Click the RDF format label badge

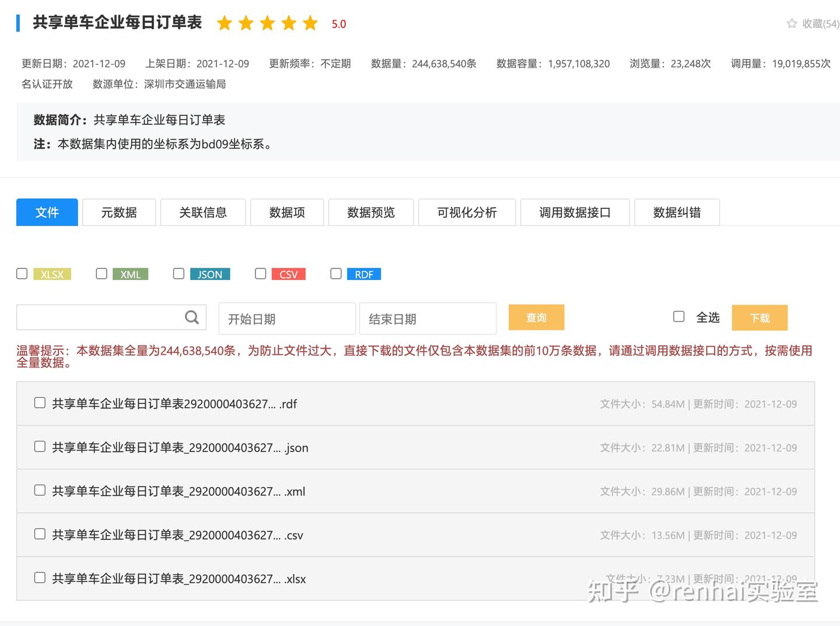(364, 274)
